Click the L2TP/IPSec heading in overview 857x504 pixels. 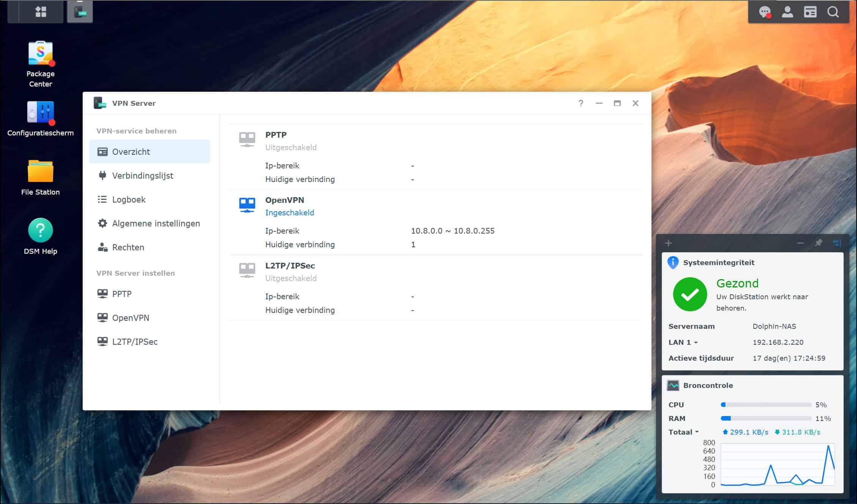(290, 265)
